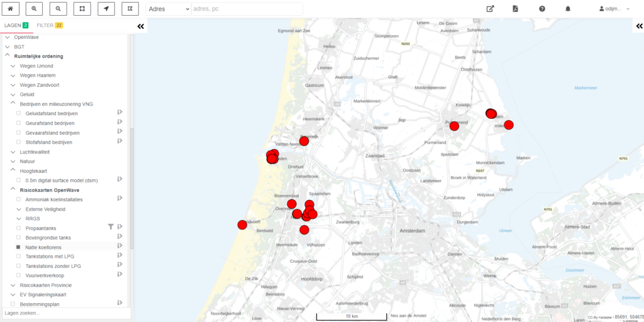Open info for Bovengrondse tanks layer

pyautogui.click(x=120, y=236)
